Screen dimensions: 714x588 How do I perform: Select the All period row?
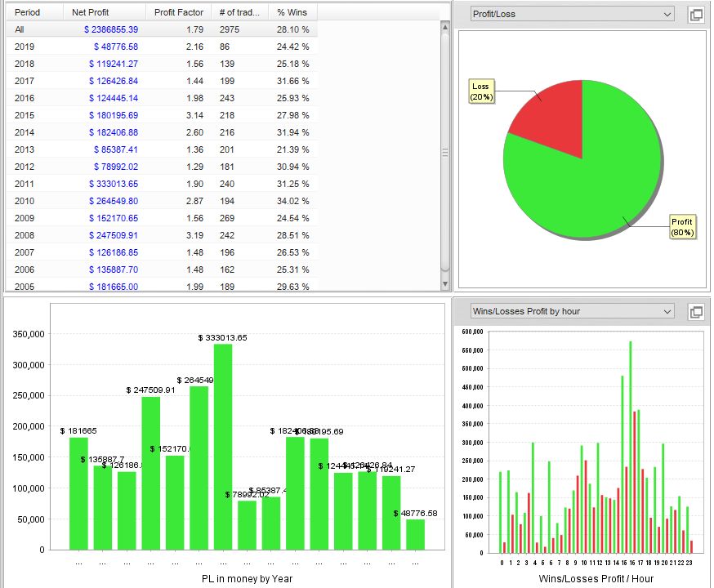162,29
